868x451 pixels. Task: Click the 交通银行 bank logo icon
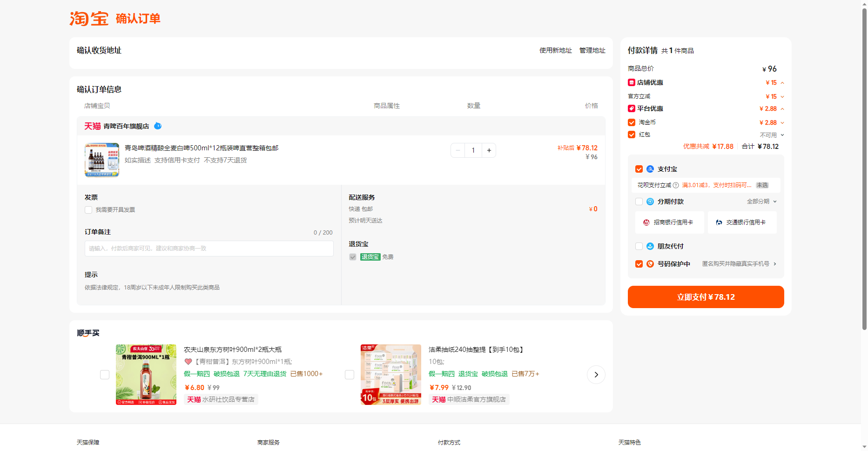click(719, 222)
